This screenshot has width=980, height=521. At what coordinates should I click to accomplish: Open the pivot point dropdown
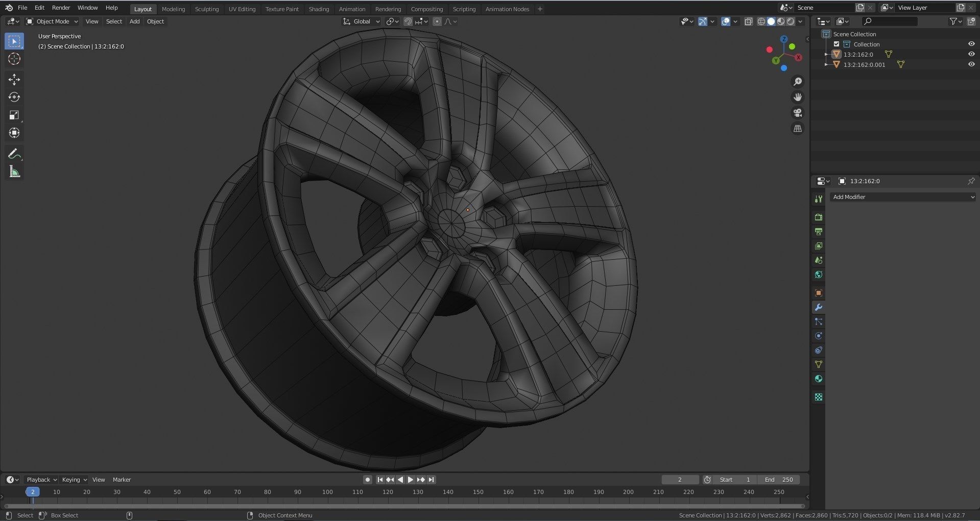click(x=392, y=21)
